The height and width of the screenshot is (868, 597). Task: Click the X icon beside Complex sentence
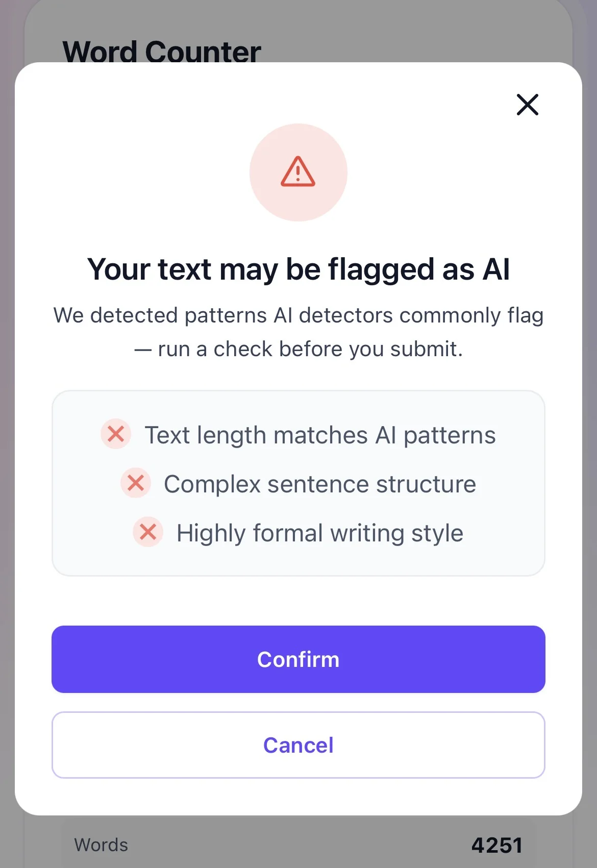coord(136,483)
